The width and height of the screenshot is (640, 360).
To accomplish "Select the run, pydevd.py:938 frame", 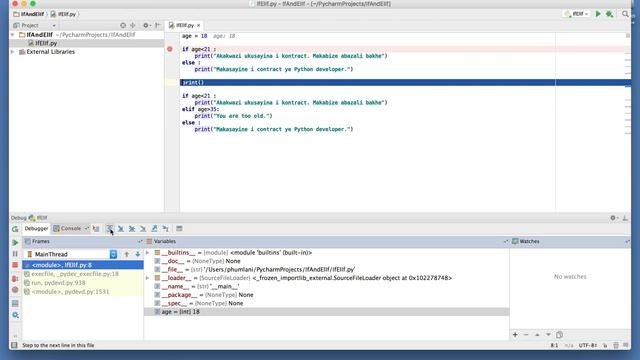I will coord(83,282).
